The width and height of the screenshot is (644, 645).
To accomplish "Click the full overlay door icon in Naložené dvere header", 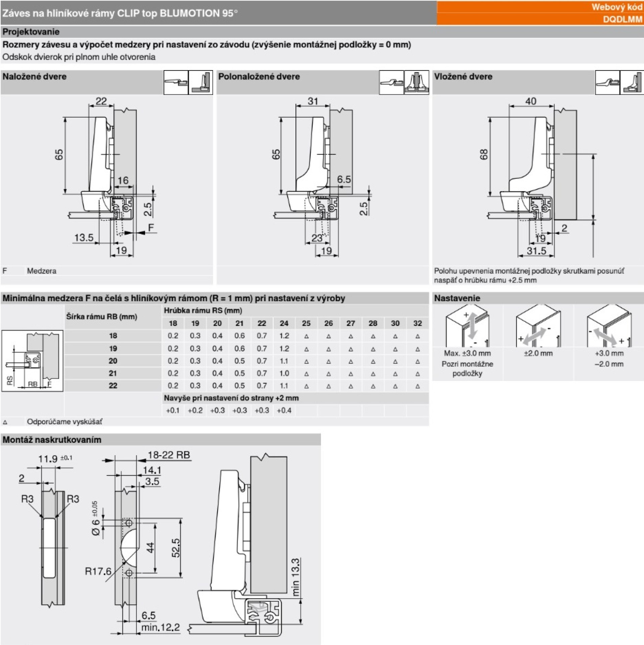I will [201, 82].
